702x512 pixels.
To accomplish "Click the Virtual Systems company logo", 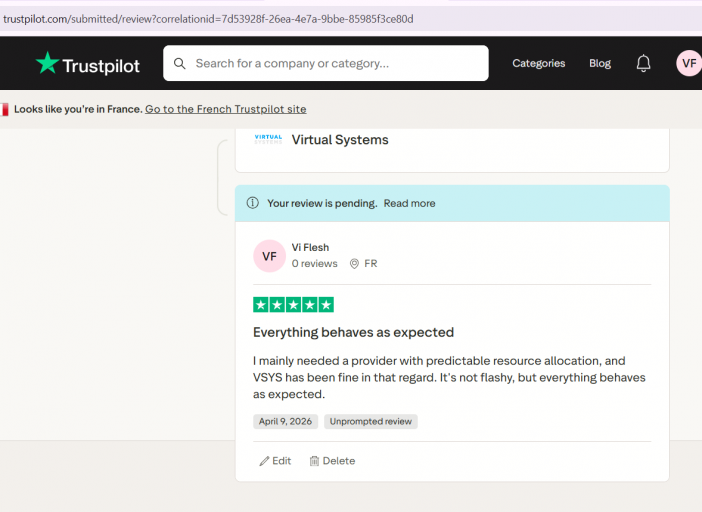I will pos(268,139).
